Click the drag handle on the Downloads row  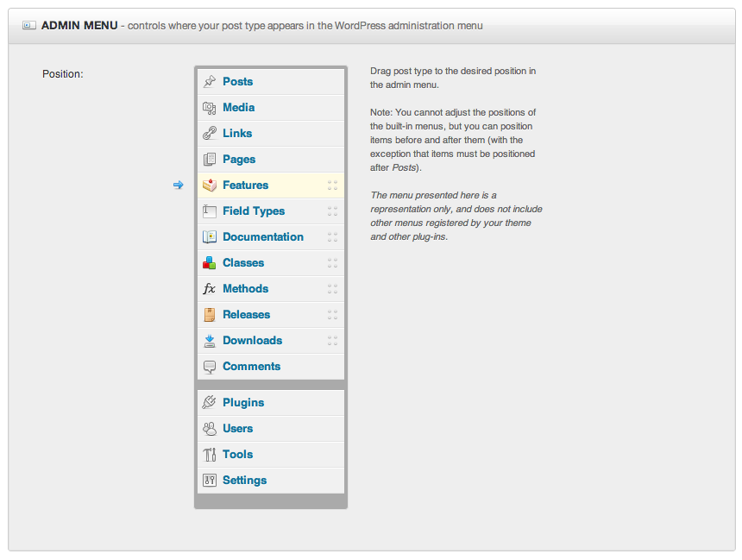(332, 340)
